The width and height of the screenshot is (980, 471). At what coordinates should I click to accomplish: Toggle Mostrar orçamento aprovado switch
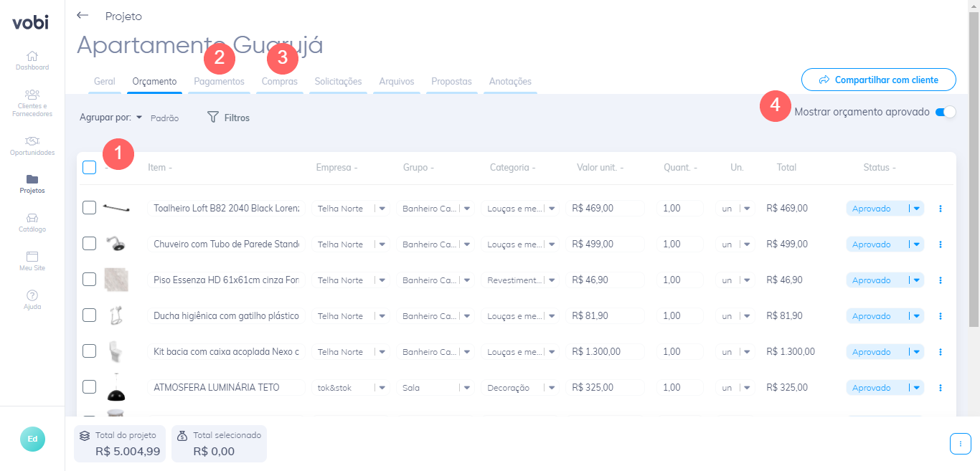click(946, 112)
